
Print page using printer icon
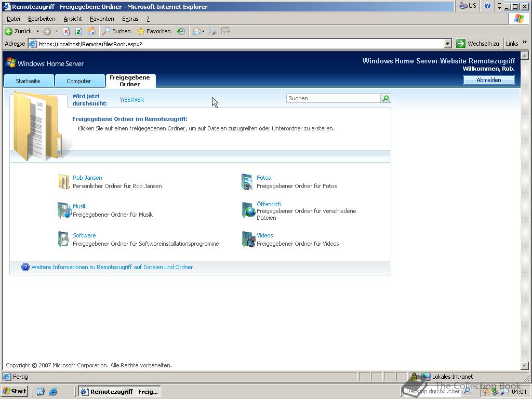212,31
